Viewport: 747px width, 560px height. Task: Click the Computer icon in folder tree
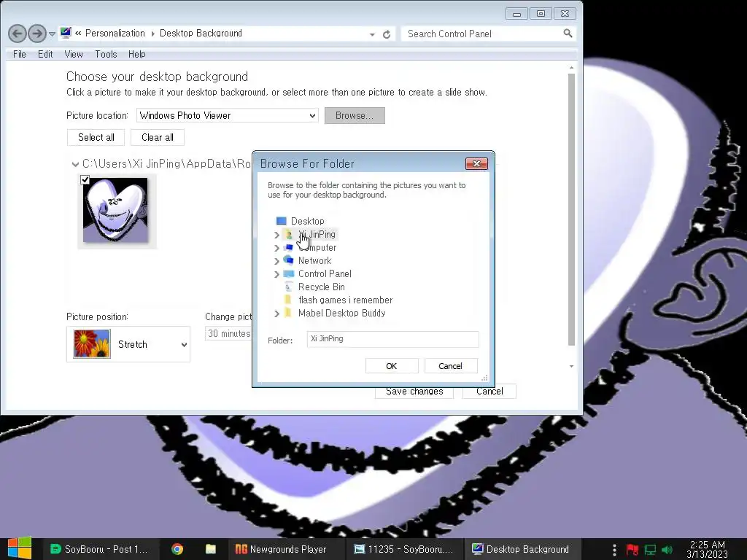288,248
